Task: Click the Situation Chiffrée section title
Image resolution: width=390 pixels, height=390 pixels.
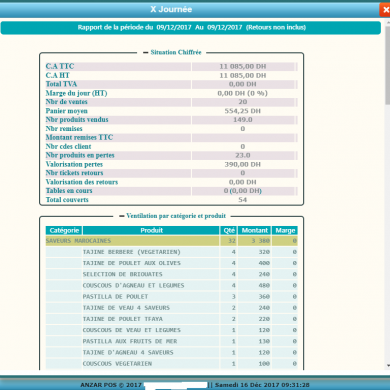Action: 176,52
